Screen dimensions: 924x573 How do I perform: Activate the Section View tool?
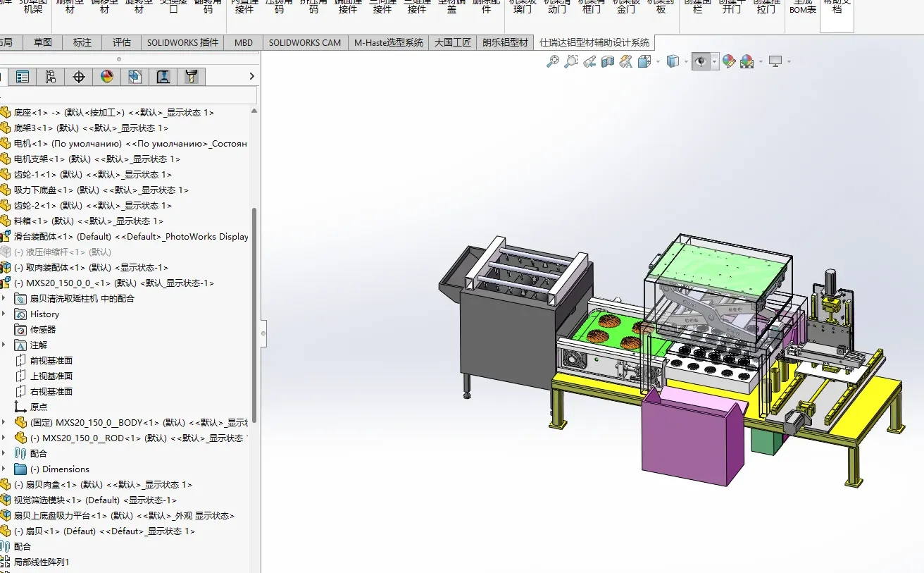tap(608, 62)
